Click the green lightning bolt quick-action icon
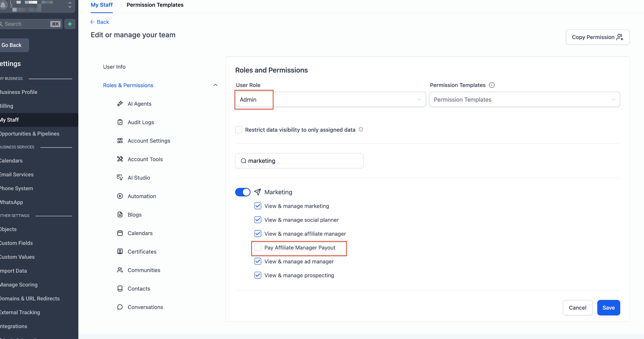The image size is (644, 339). (70, 24)
